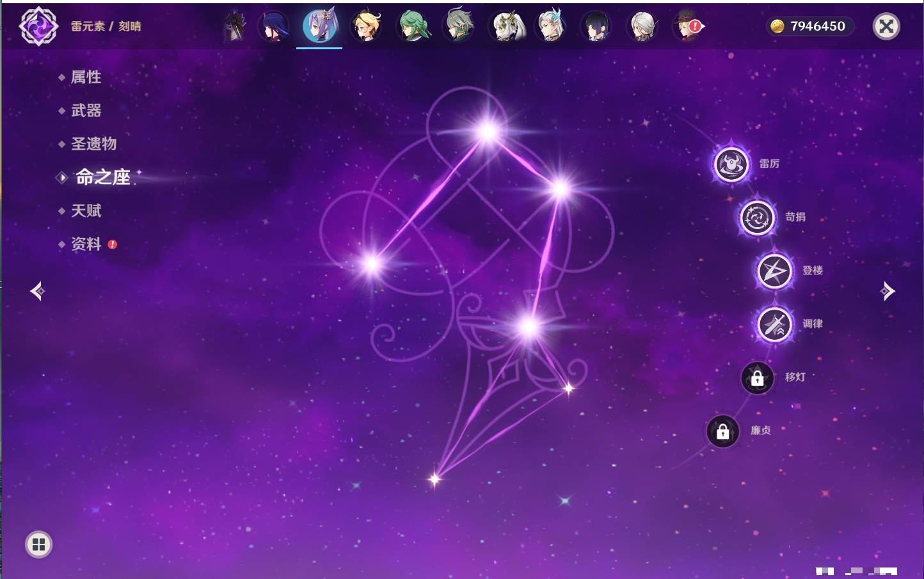Image resolution: width=924 pixels, height=579 pixels.
Task: Open the hat-wearing character with red alert
Action: point(688,26)
